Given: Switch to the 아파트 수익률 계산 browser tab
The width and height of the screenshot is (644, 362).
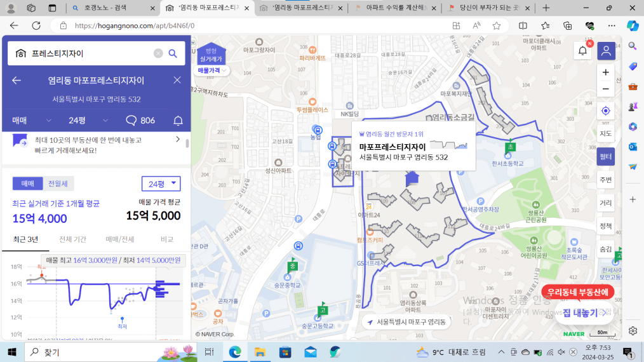Looking at the screenshot, I should point(396,8).
